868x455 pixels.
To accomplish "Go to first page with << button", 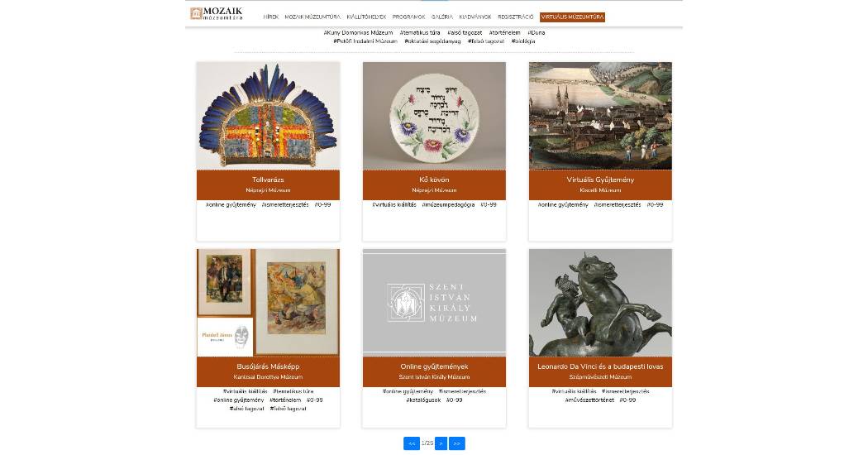I will click(x=412, y=443).
